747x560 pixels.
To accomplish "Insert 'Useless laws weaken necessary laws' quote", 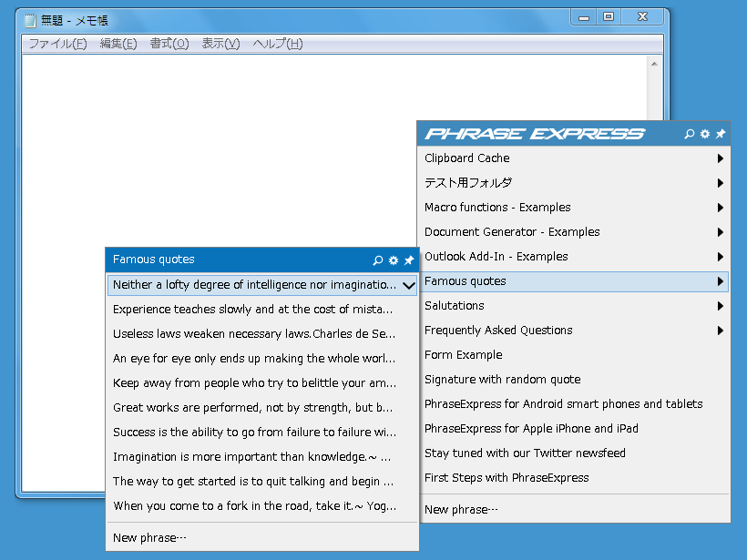I will pyautogui.click(x=262, y=334).
